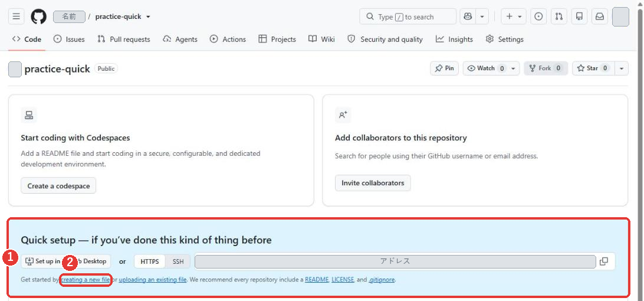
Task: Switch to the Projects tab
Action: click(x=277, y=39)
